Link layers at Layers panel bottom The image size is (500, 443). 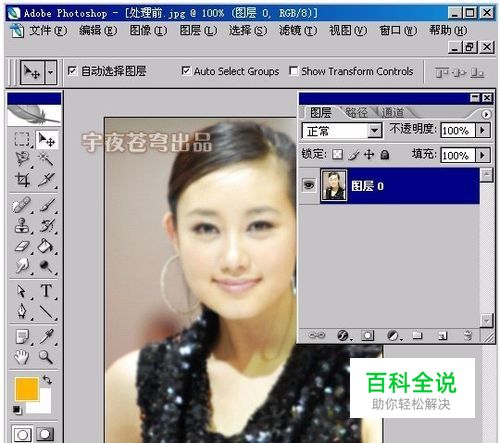(x=316, y=335)
